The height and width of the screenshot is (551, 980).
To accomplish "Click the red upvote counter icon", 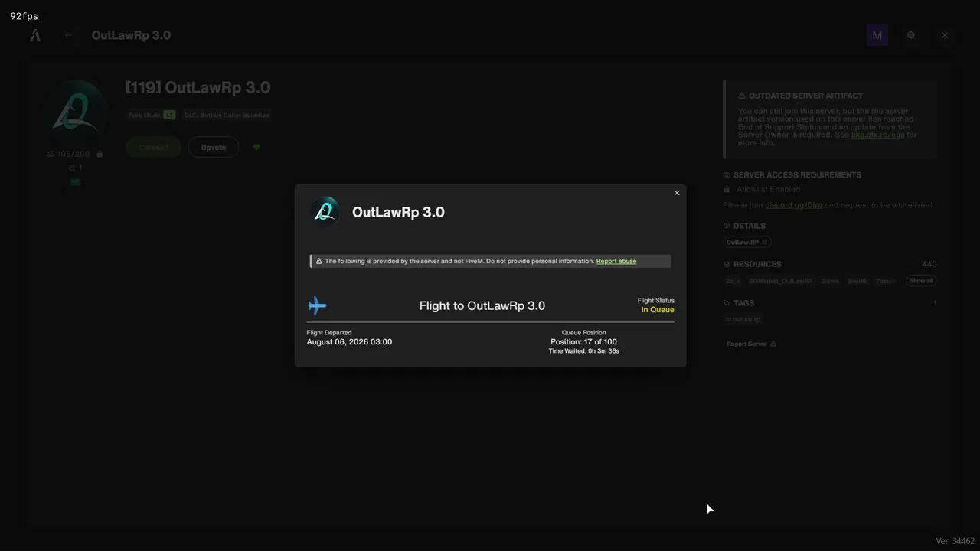I will point(71,168).
